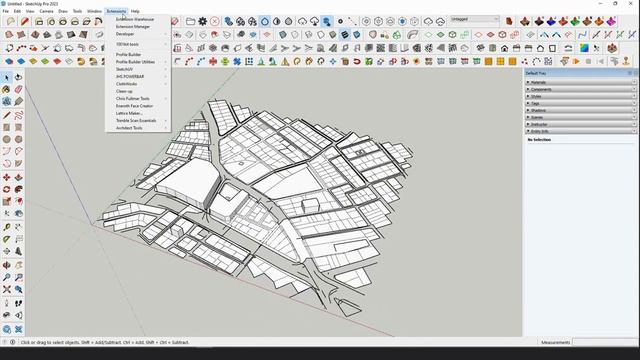This screenshot has width=640, height=360.
Task: Click the Measurements input box
Action: point(604,342)
